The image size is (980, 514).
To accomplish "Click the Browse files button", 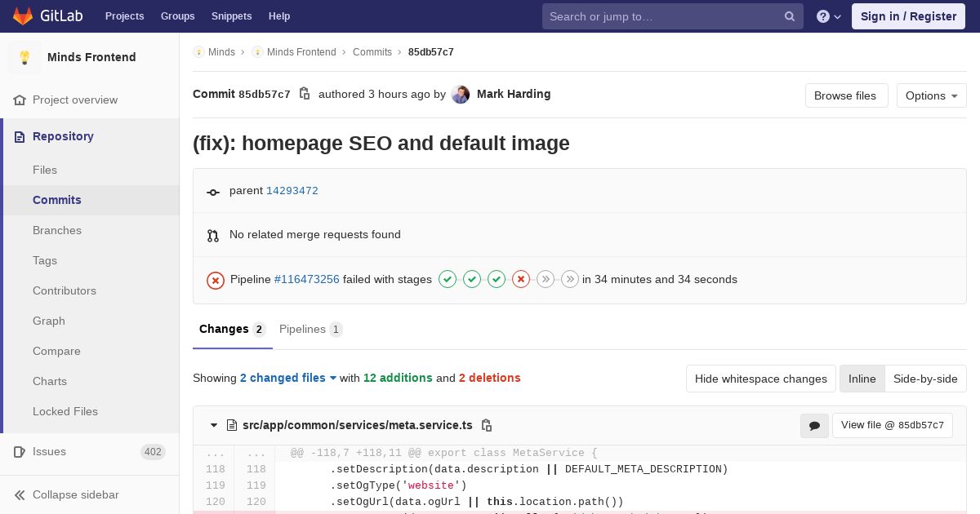I will [845, 95].
